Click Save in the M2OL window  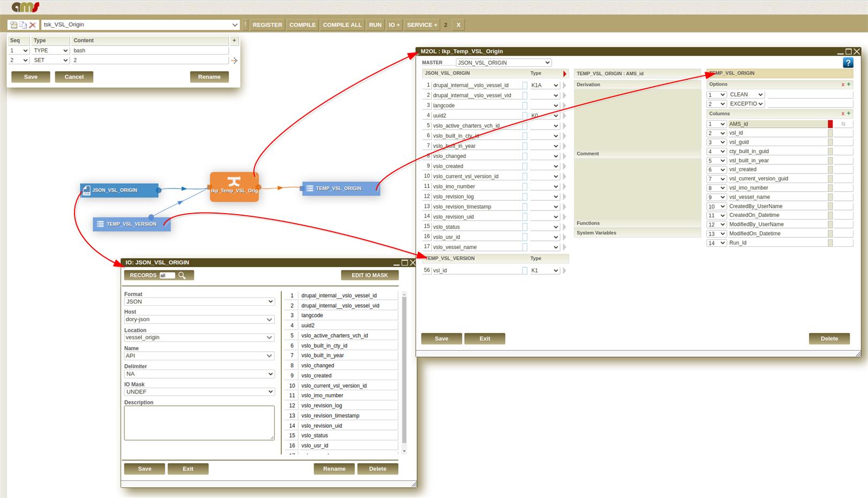point(442,338)
